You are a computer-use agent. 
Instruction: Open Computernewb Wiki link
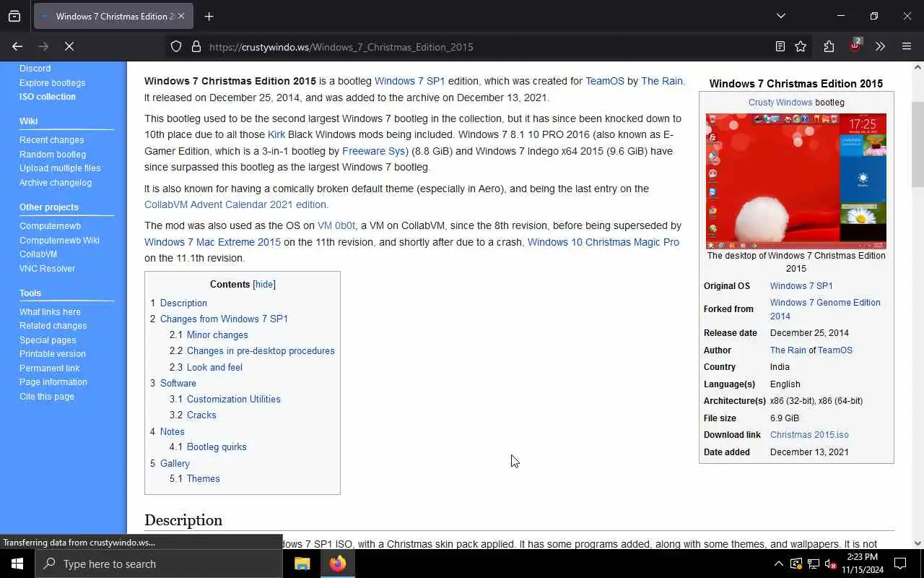(59, 240)
